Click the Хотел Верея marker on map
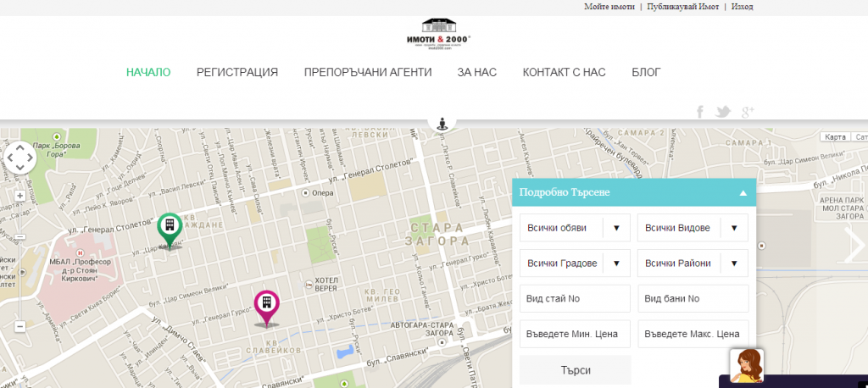 (x=308, y=284)
